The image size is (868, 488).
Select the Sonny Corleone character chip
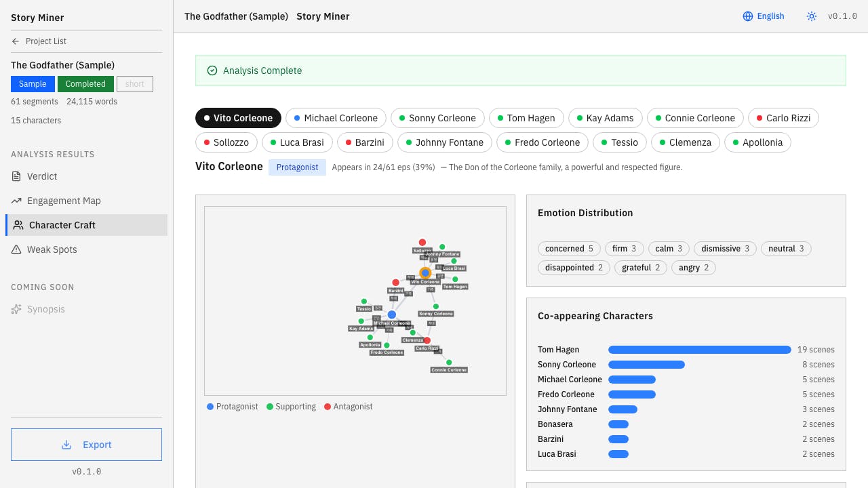coord(437,118)
